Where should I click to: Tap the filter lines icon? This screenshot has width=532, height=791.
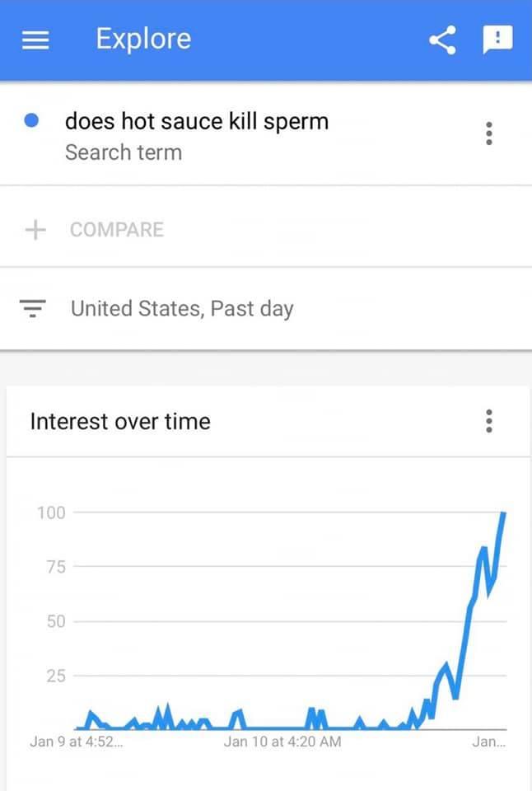(33, 309)
